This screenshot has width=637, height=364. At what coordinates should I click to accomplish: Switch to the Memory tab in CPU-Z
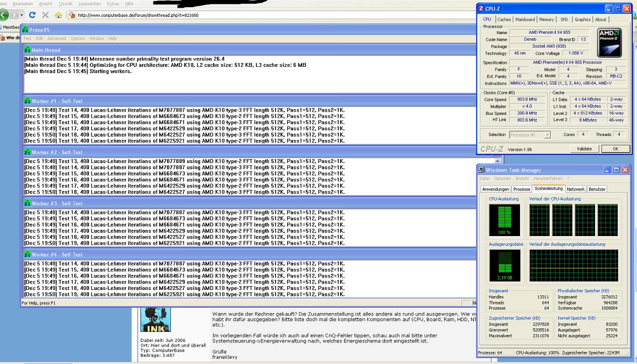pos(547,20)
